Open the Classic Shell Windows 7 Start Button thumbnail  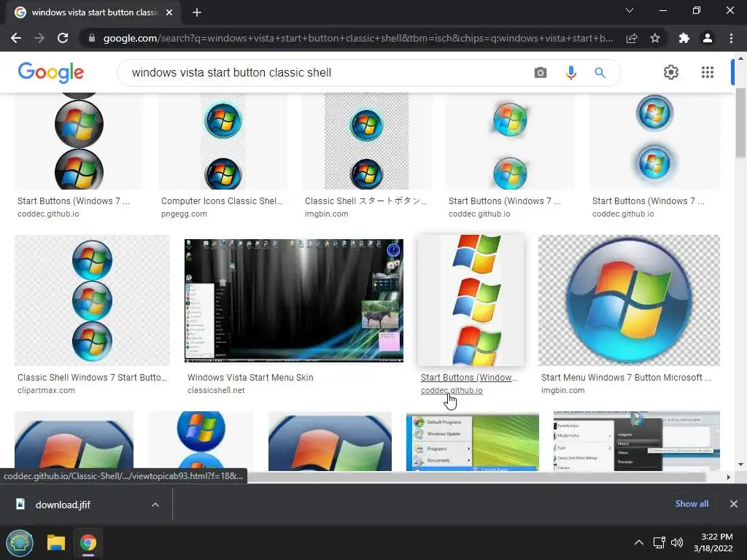point(92,300)
